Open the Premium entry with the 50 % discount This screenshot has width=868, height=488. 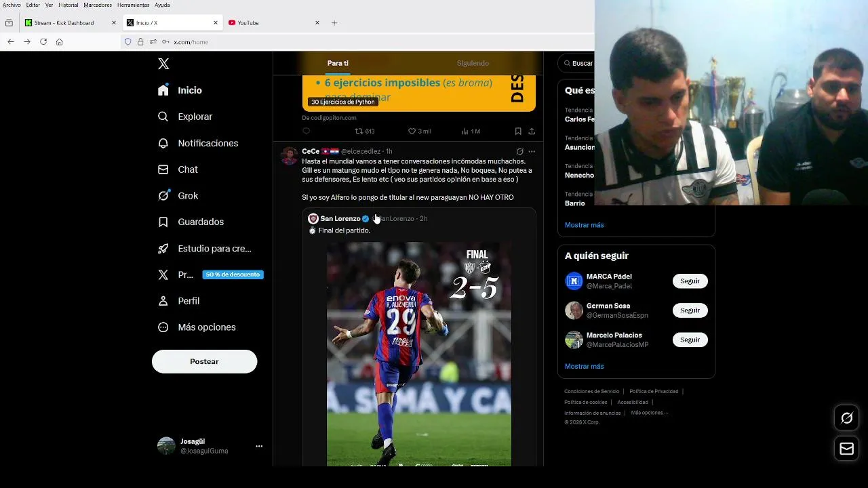point(210,274)
